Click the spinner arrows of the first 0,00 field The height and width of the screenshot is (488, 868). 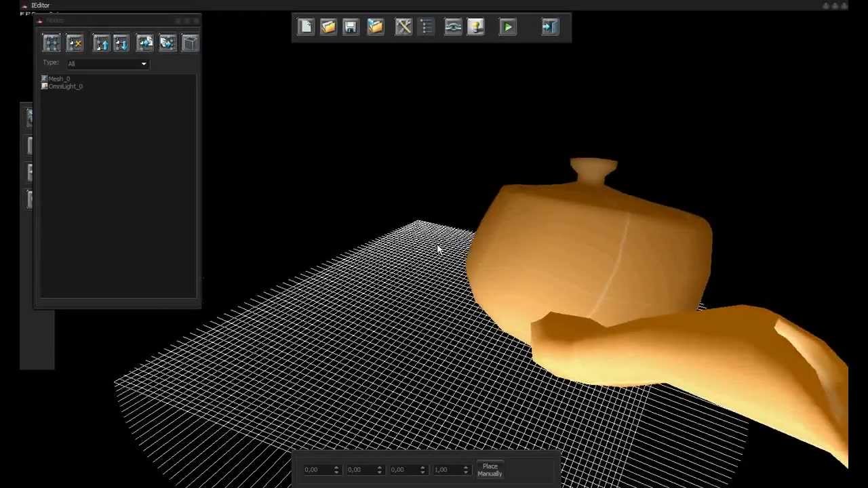[x=336, y=470]
